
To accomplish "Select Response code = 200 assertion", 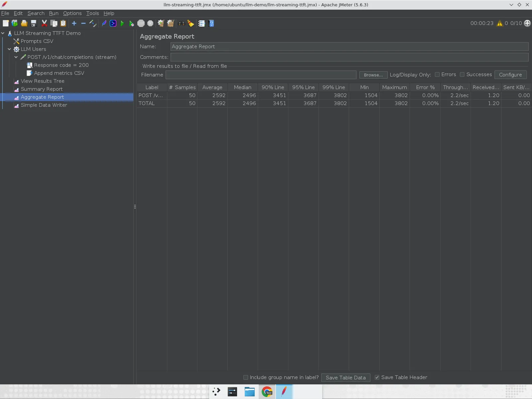I will (61, 65).
